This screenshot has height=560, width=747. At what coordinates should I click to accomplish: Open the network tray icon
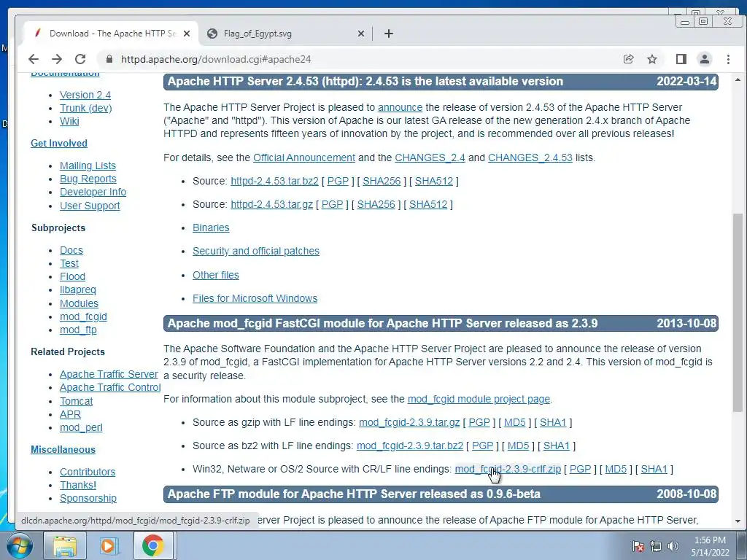tap(656, 546)
